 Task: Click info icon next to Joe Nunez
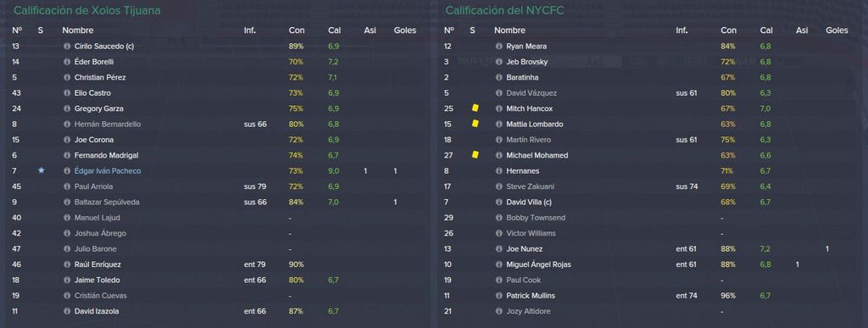pyautogui.click(x=498, y=249)
